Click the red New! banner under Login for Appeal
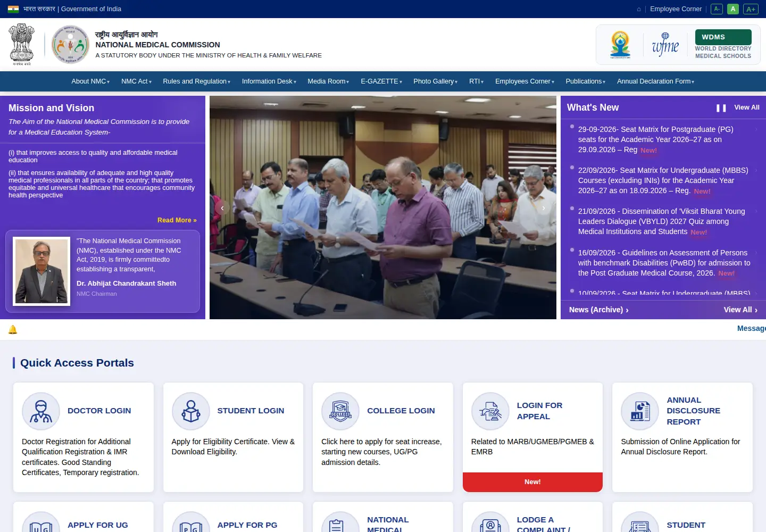Screen dimensions: 766x532 (532, 482)
